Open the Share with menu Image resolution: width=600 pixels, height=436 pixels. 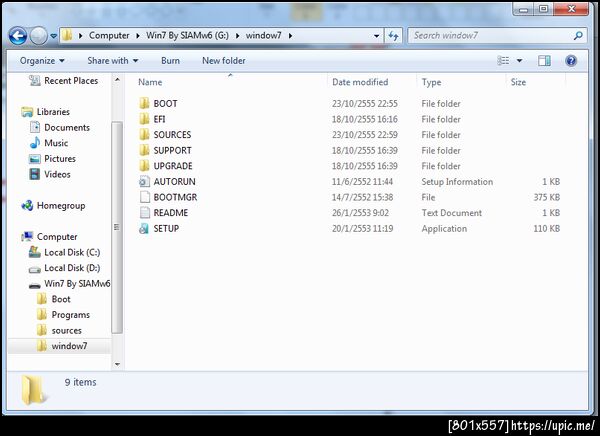click(x=112, y=61)
